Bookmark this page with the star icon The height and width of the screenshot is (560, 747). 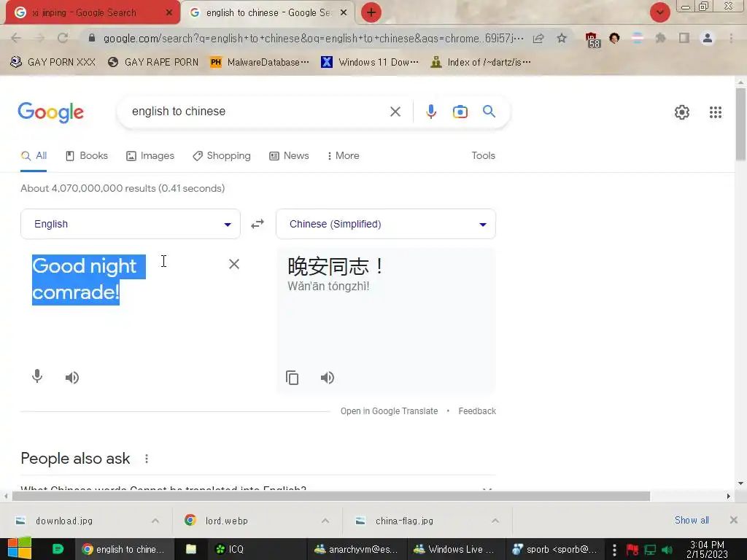point(562,38)
